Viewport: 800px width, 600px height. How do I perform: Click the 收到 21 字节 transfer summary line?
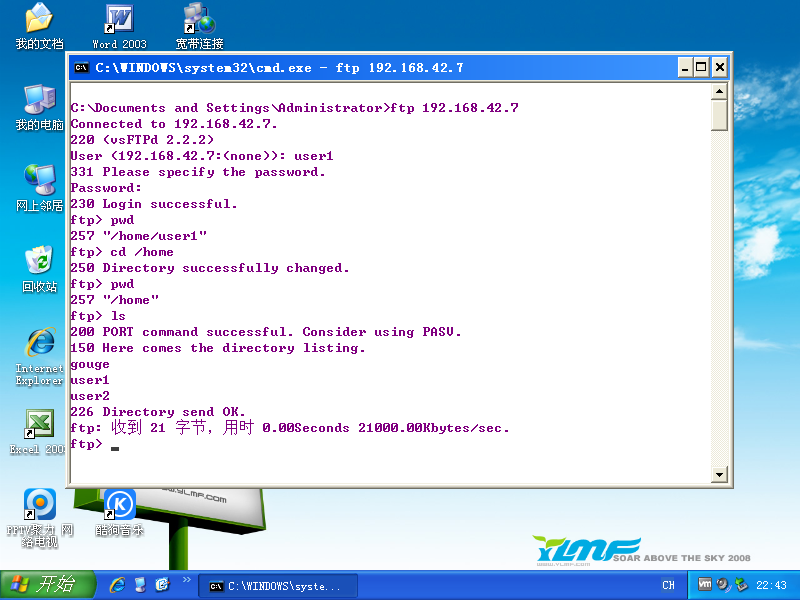290,428
